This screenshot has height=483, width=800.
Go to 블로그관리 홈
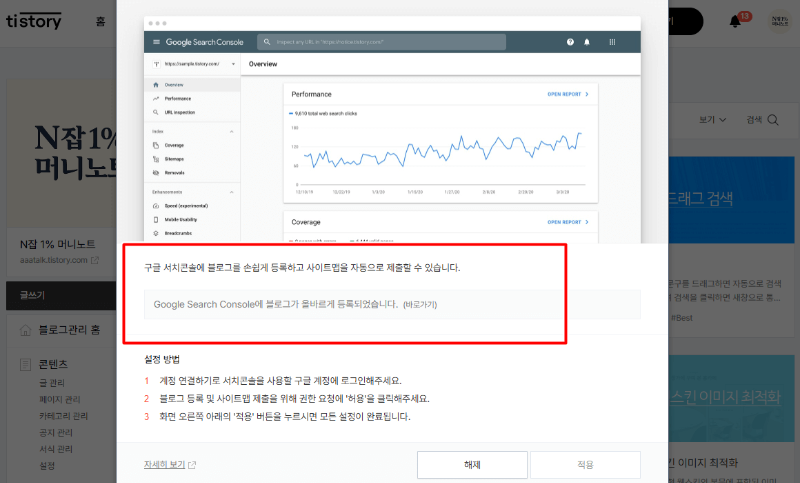[69, 330]
